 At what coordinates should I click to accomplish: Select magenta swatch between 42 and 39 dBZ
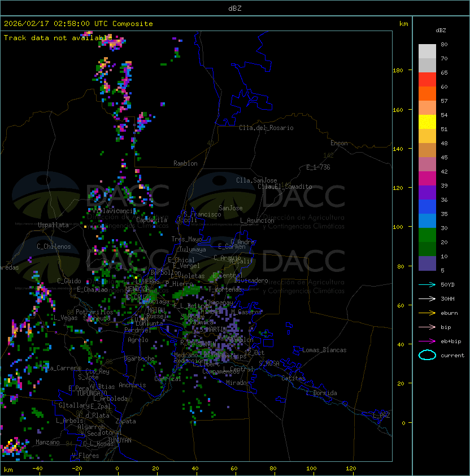427,178
